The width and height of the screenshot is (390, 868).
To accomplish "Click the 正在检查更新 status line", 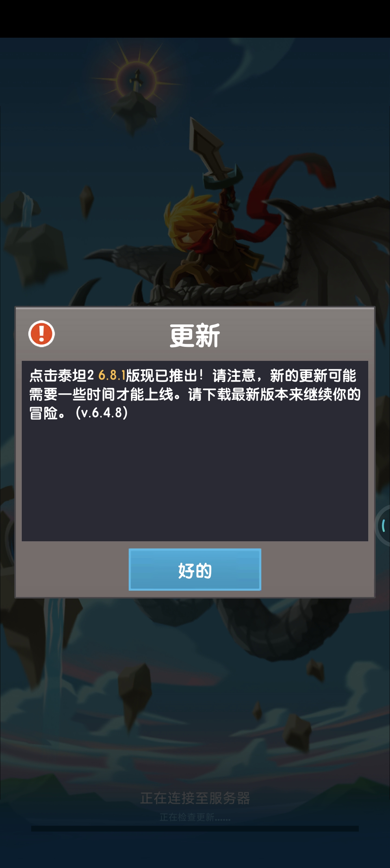I will (195, 817).
